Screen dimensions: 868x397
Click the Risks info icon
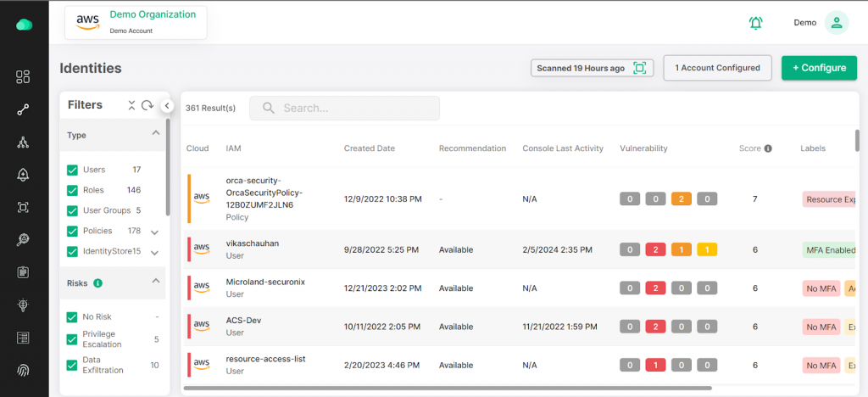pos(98,282)
